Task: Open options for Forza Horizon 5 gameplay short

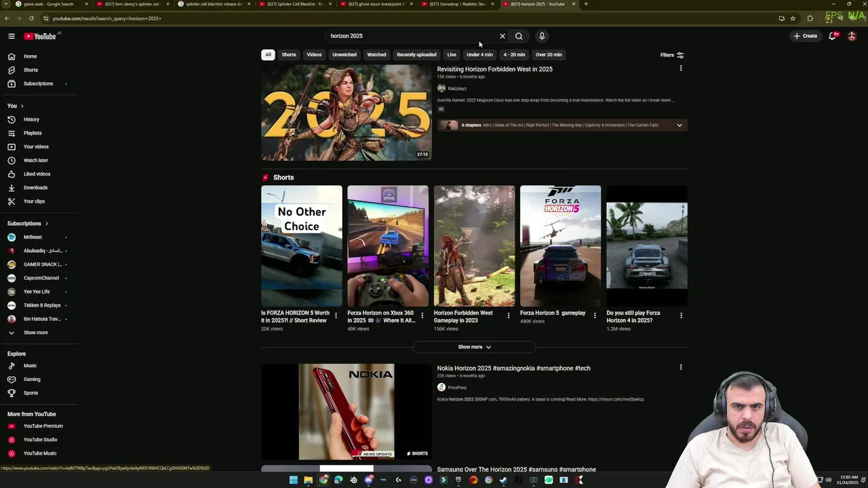Action: (x=595, y=315)
